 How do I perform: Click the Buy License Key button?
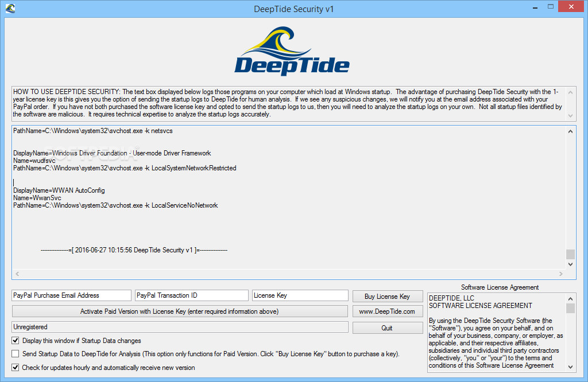coord(388,296)
